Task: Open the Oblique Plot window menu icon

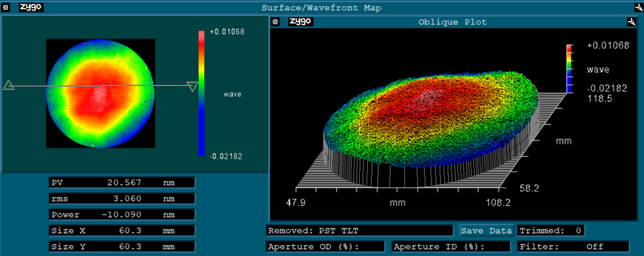Action: tap(276, 22)
